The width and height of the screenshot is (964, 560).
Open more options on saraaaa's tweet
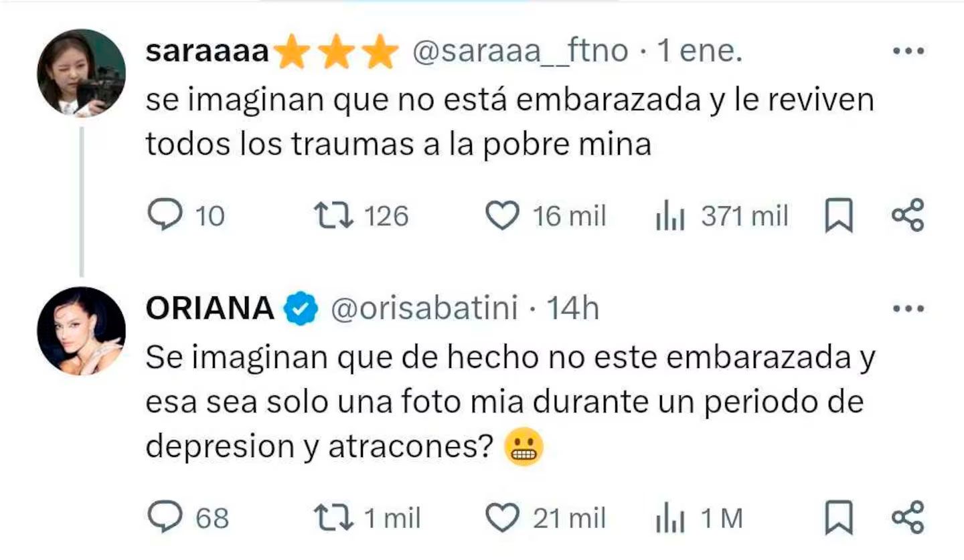point(909,51)
